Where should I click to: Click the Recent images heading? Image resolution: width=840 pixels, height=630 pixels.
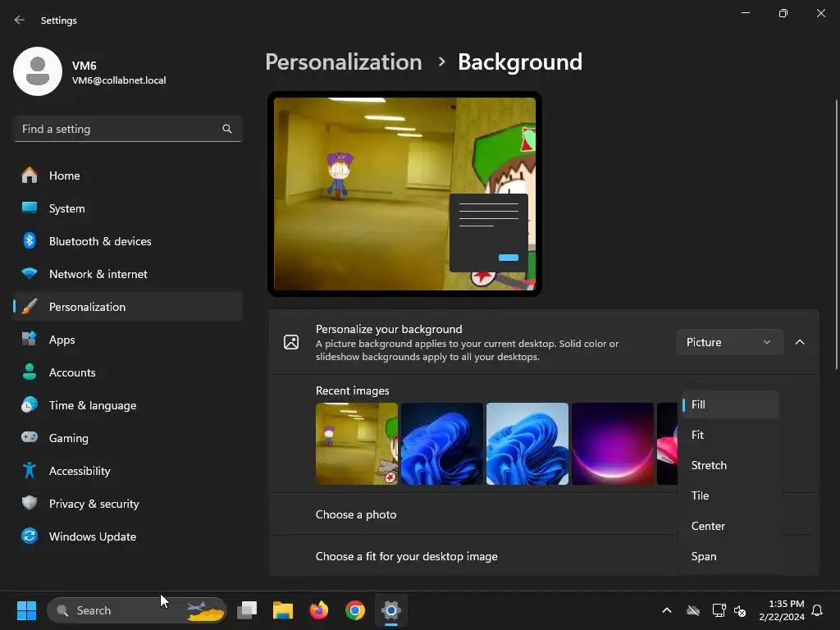coord(352,391)
